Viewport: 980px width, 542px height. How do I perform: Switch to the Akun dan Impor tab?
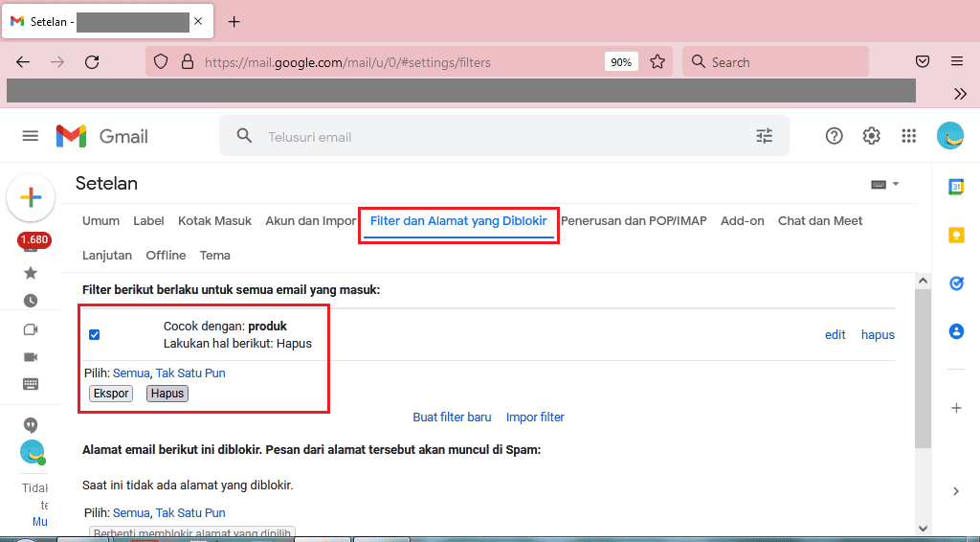[311, 220]
